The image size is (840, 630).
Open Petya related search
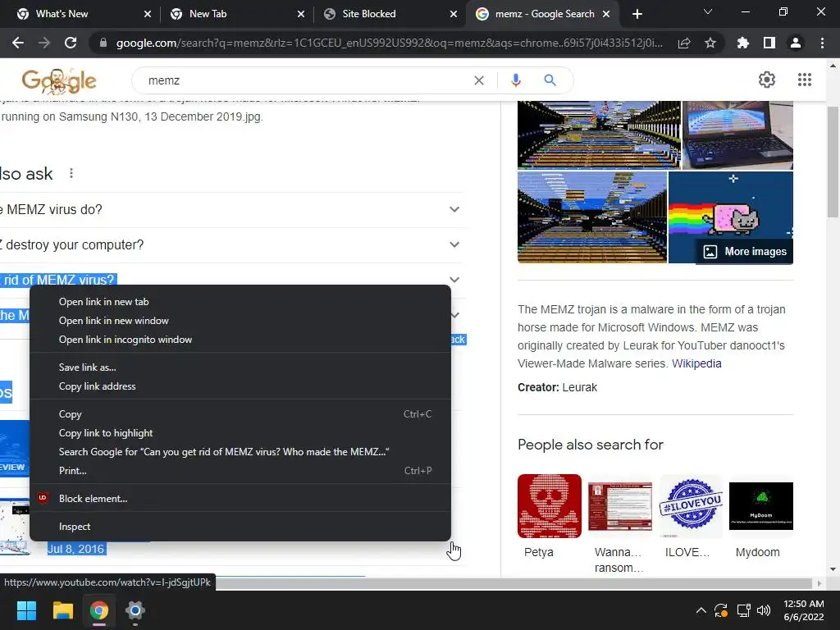[x=549, y=517]
